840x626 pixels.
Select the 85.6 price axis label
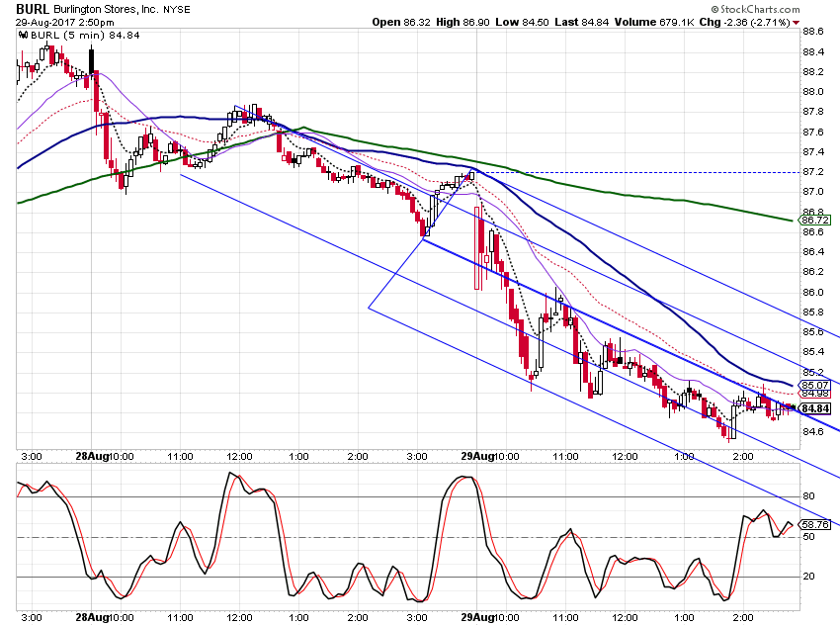[x=813, y=331]
